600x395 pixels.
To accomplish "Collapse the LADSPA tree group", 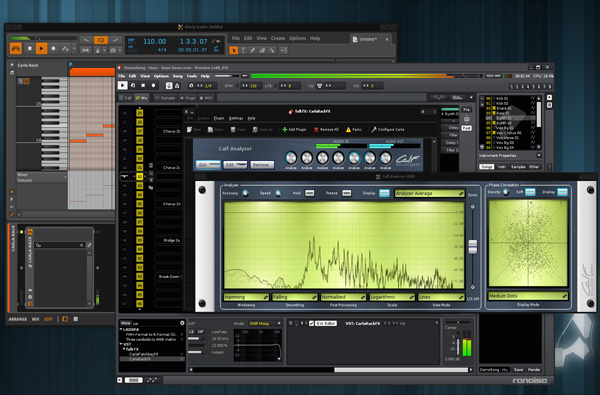I will (x=121, y=330).
